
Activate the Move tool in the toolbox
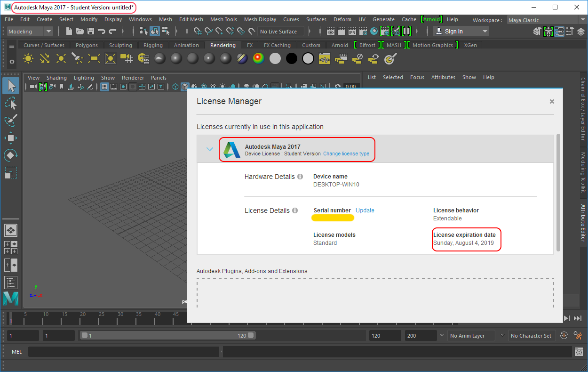pos(11,137)
